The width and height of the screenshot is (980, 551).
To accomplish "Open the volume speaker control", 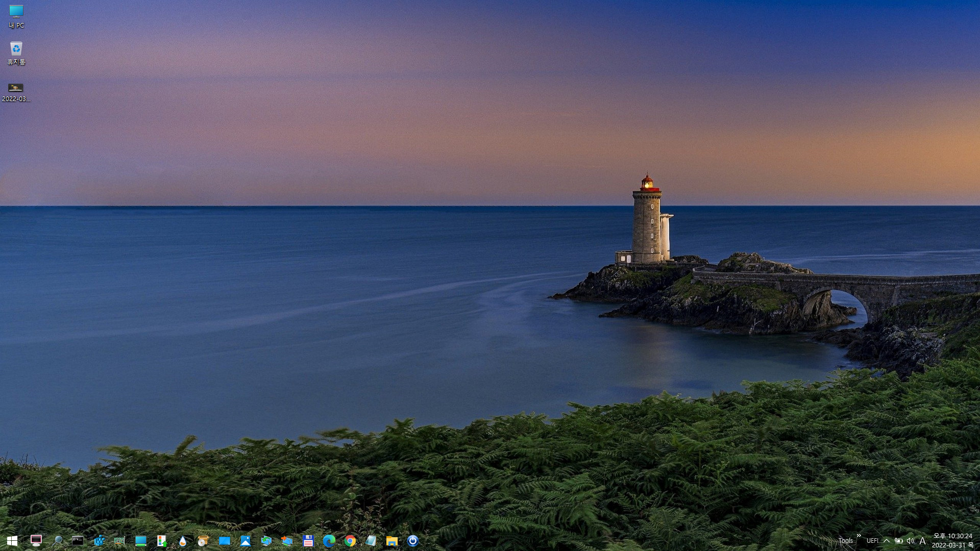I will tap(911, 541).
